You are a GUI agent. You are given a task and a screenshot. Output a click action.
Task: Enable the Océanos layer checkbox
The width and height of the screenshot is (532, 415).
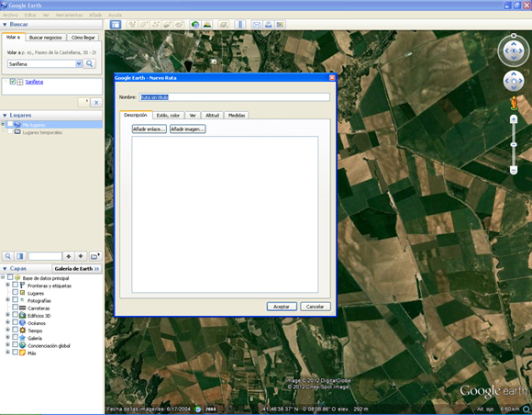(x=15, y=322)
